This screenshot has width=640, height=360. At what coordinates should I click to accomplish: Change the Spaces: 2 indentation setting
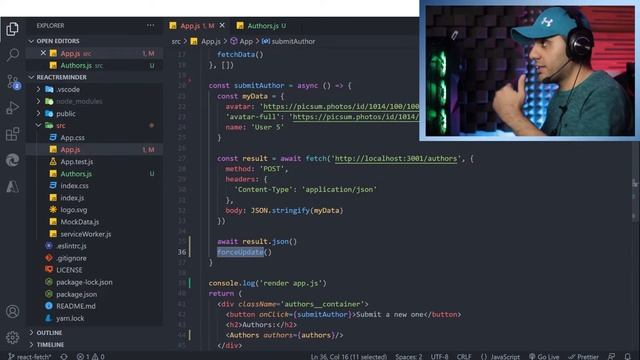[409, 356]
